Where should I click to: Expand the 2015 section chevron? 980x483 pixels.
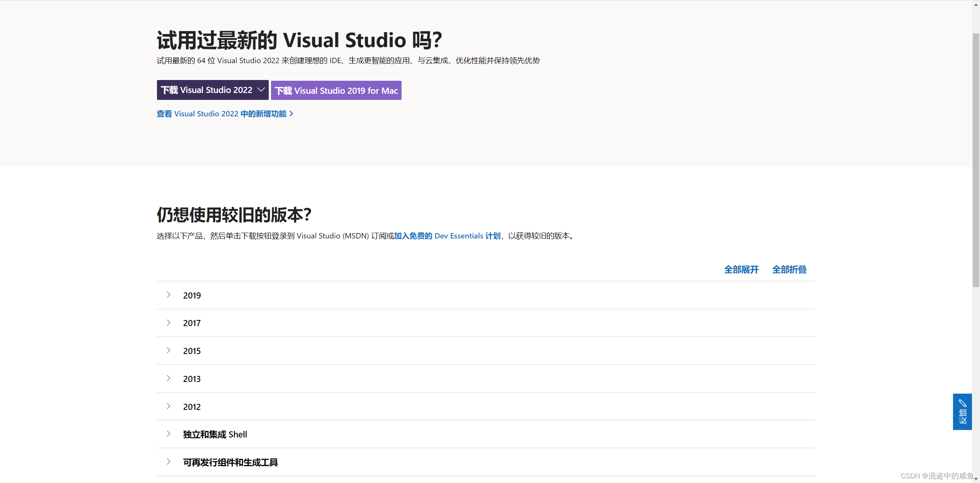click(x=168, y=350)
